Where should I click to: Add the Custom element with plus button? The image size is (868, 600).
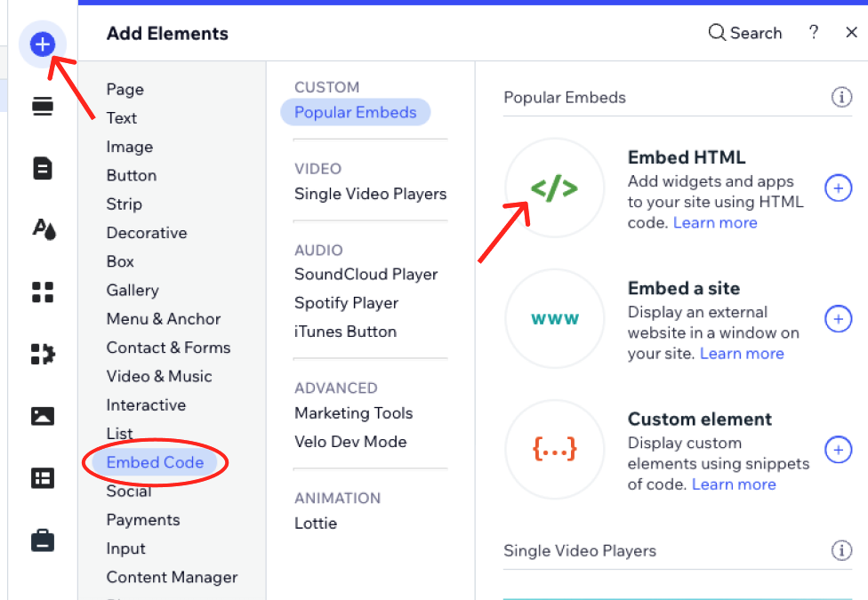(838, 450)
